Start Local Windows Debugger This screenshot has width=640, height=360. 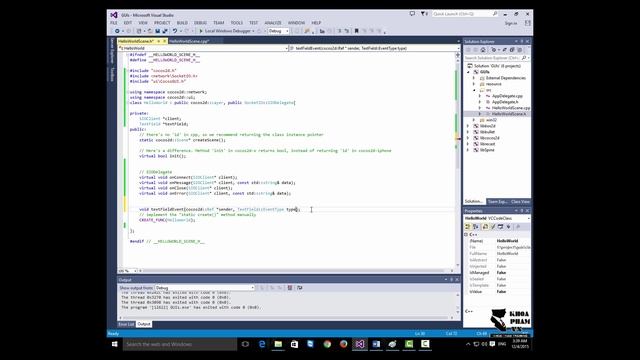pyautogui.click(x=226, y=31)
